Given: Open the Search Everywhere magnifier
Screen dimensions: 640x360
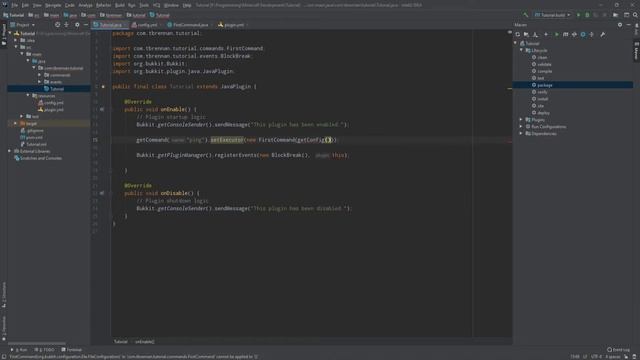Looking at the screenshot, I should pyautogui.click(x=635, y=15).
